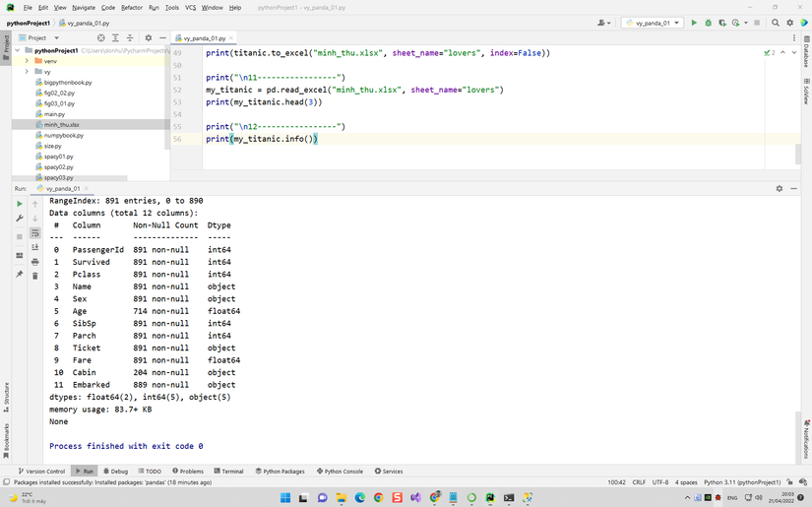Open Windows Start menu on taskbar
The width and height of the screenshot is (812, 507).
pos(285,498)
